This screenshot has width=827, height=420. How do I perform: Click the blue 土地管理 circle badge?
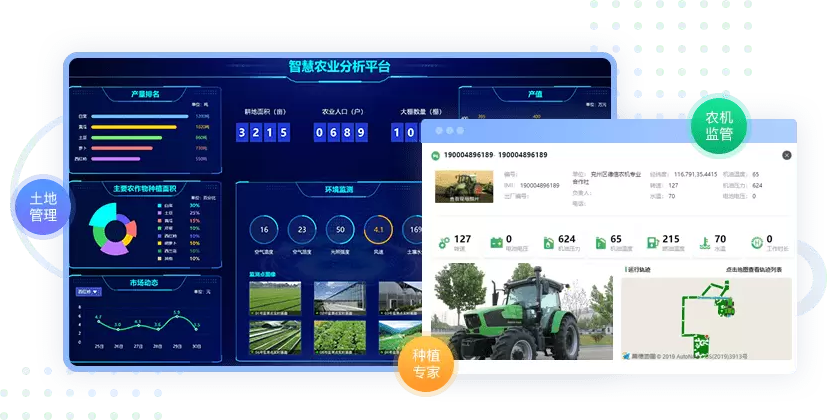[43, 205]
